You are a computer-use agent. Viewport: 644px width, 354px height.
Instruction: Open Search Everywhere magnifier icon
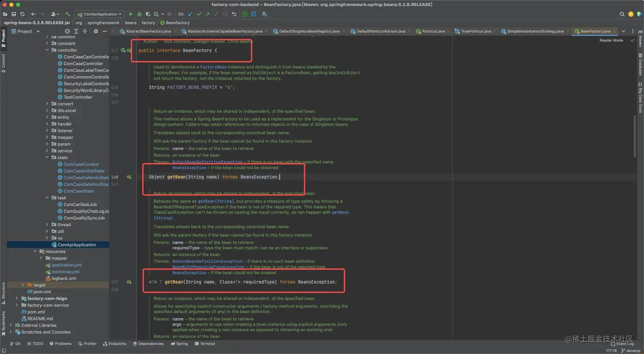coord(622,14)
